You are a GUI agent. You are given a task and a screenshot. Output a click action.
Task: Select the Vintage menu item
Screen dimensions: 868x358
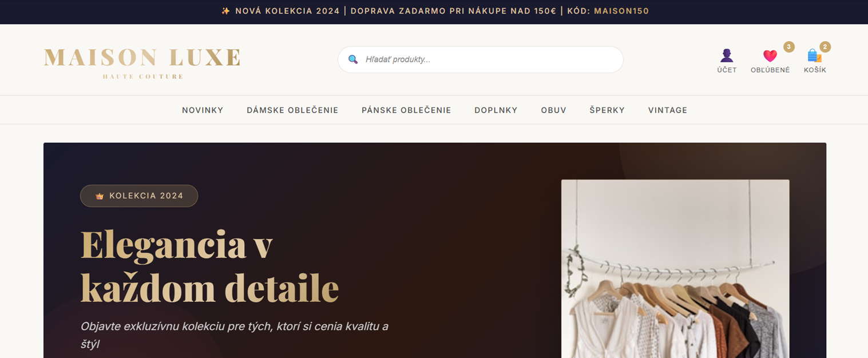pos(668,110)
